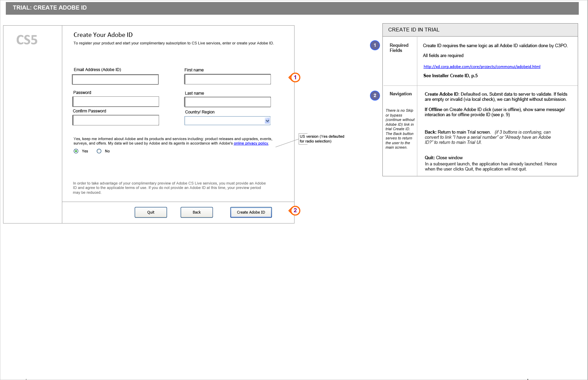Open the xd.corp.adobe.com adobeid.html link
Viewport: 588px width, 380px height.
482,67
